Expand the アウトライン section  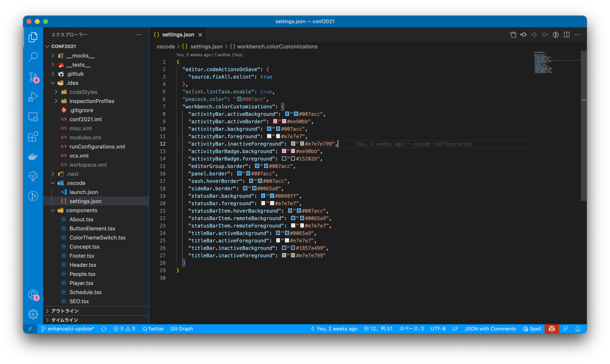pos(65,311)
